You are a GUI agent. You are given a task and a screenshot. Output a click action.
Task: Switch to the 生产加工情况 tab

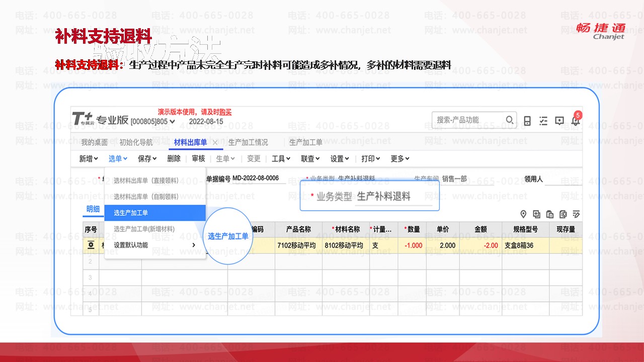(248, 143)
